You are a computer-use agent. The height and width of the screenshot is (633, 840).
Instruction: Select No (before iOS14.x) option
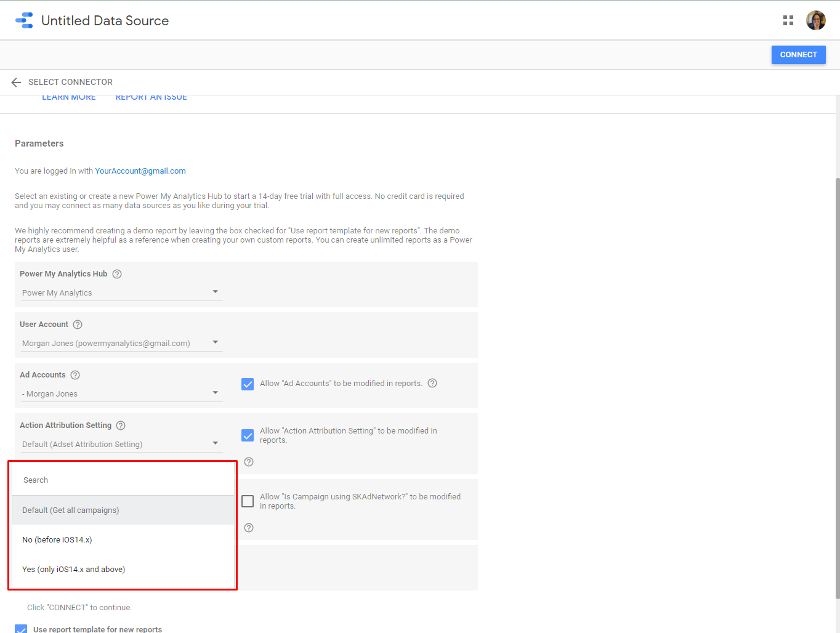pos(57,540)
